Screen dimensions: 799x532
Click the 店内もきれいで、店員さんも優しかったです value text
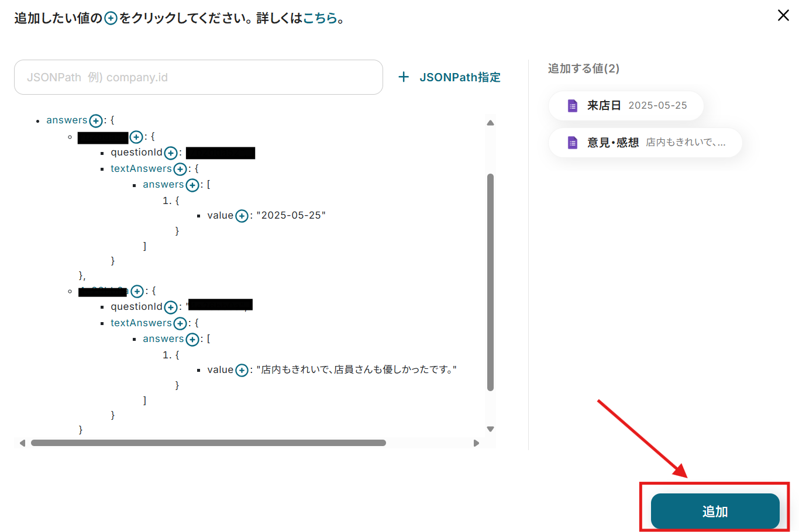point(356,369)
